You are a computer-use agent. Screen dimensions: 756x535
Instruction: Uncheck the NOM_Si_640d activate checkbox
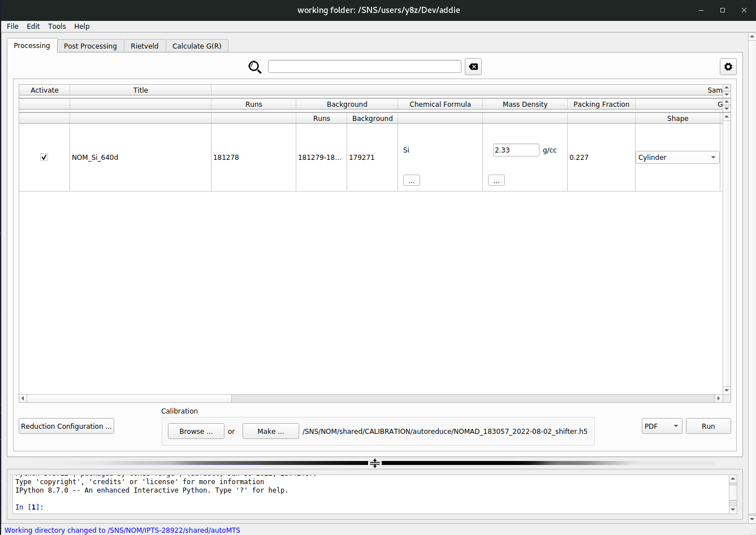pyautogui.click(x=44, y=158)
